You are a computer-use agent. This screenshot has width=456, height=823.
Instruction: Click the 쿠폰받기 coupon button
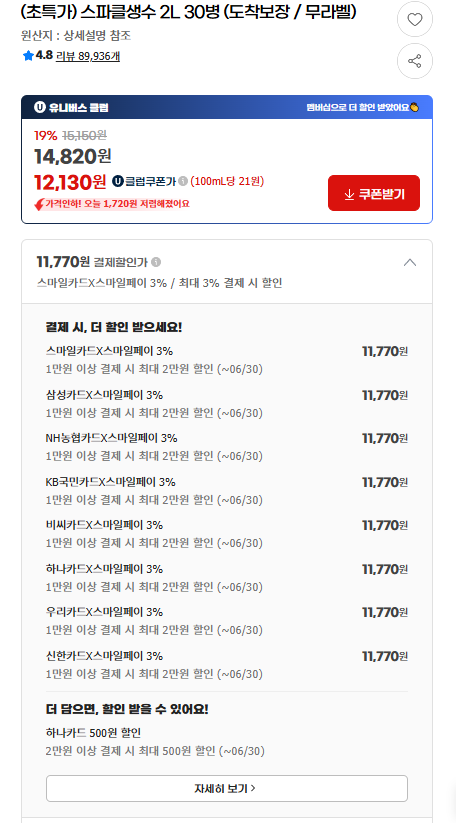click(374, 193)
